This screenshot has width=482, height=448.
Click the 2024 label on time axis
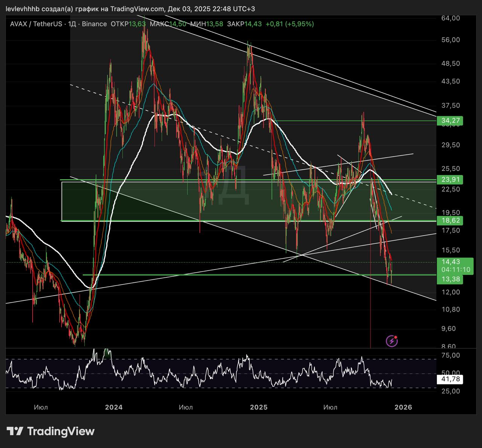114,407
